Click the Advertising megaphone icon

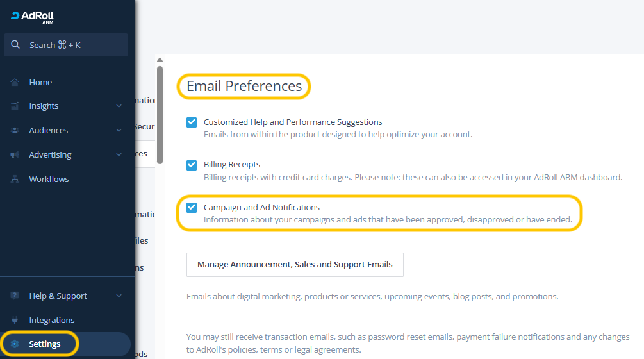pyautogui.click(x=15, y=155)
